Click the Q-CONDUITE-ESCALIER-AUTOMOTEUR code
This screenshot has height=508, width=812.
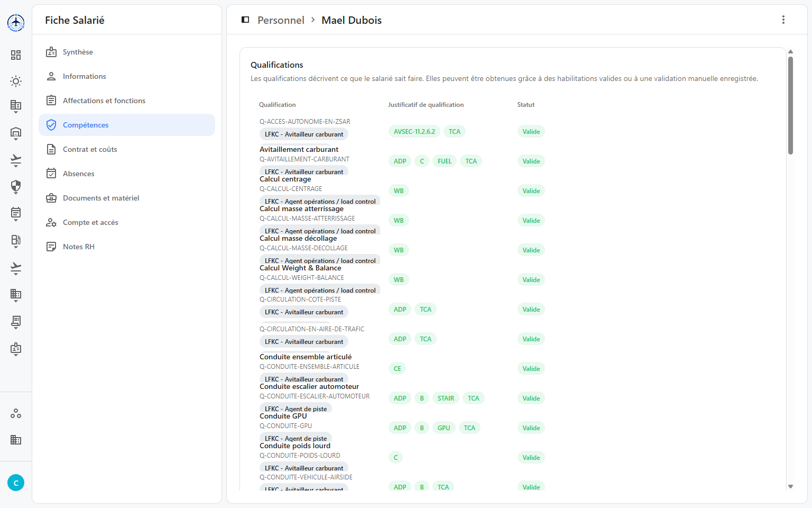(315, 396)
